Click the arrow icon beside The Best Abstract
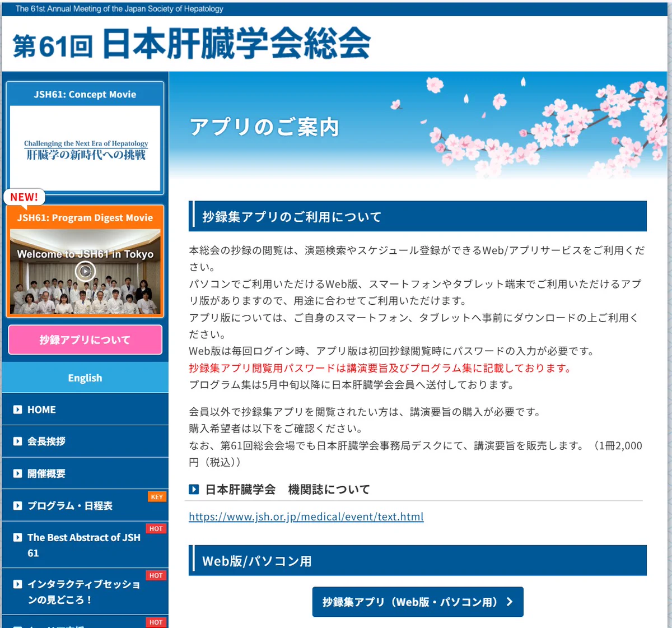 [x=18, y=537]
